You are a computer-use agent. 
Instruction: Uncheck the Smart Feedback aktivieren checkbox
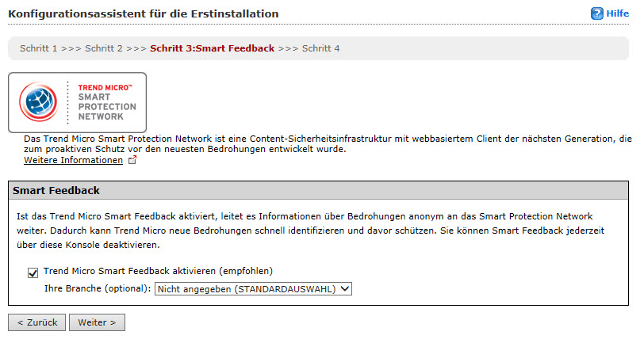pos(33,273)
